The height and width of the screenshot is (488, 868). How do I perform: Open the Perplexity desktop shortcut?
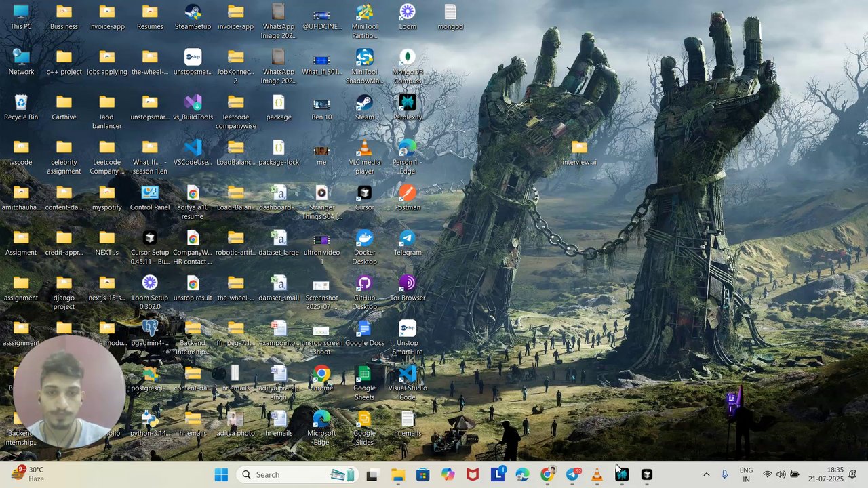(408, 107)
